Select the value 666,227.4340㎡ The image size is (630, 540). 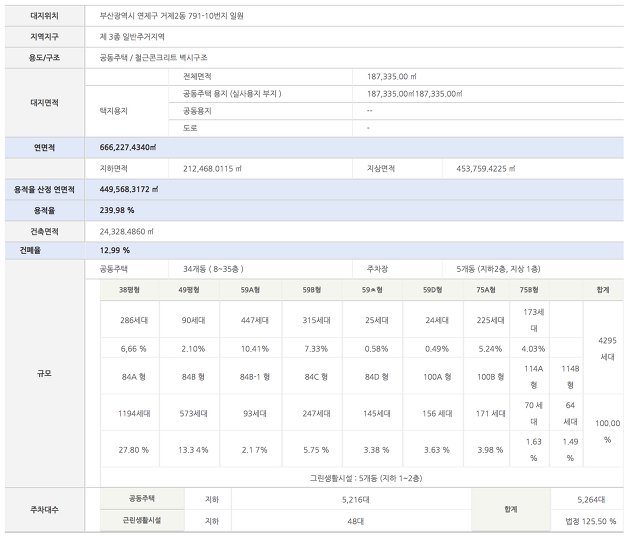(128, 148)
